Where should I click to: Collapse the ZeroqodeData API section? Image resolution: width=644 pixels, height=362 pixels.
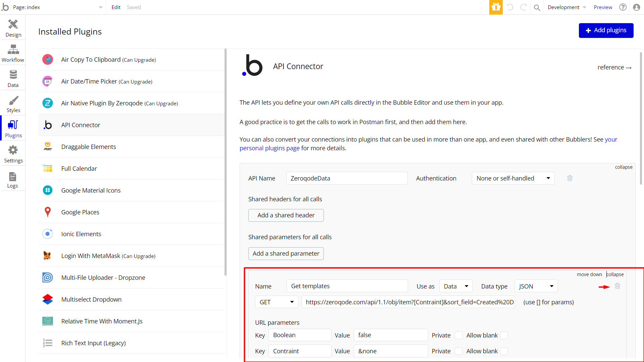(x=624, y=167)
